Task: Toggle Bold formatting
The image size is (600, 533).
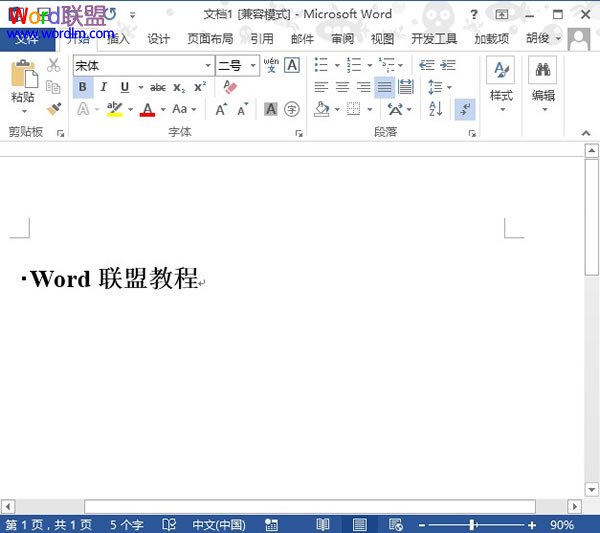Action: point(83,87)
